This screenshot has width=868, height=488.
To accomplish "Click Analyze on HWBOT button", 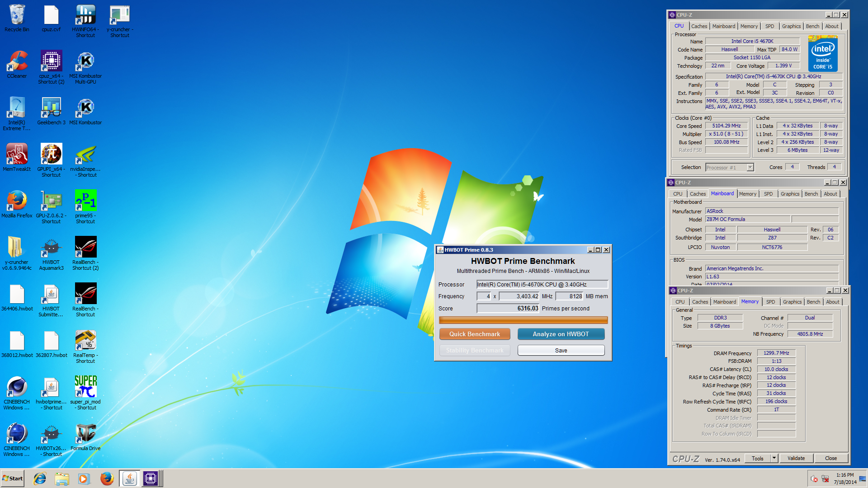I will (561, 334).
